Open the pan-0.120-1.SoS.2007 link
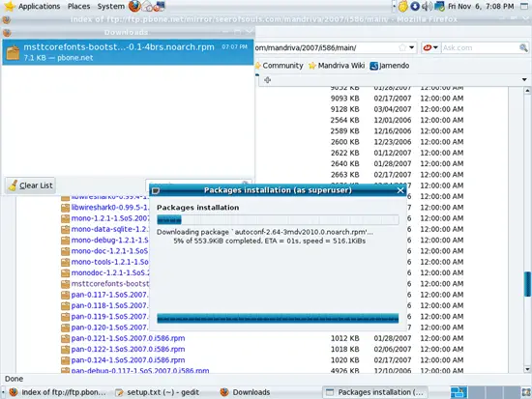 [110, 328]
